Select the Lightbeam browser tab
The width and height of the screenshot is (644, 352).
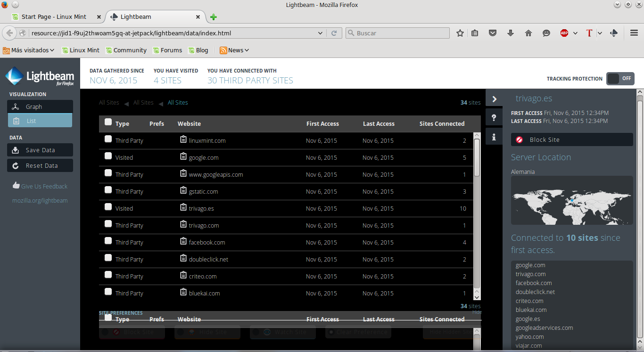[x=156, y=16]
